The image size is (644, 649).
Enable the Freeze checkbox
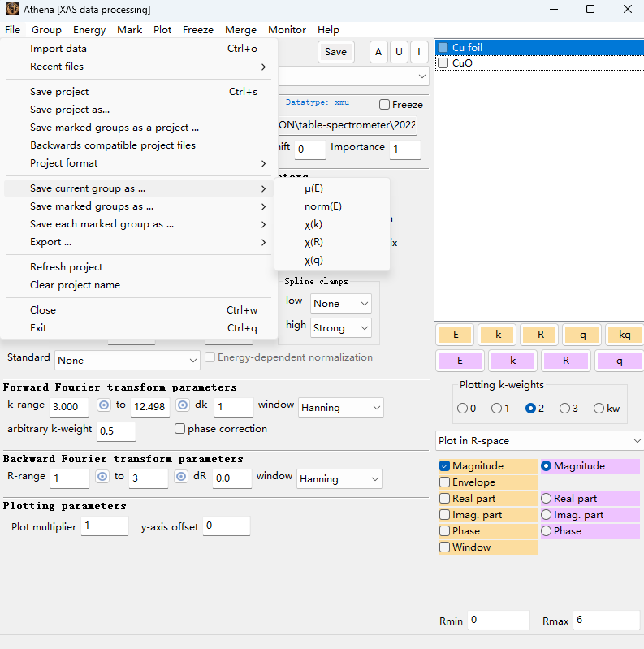coord(385,105)
